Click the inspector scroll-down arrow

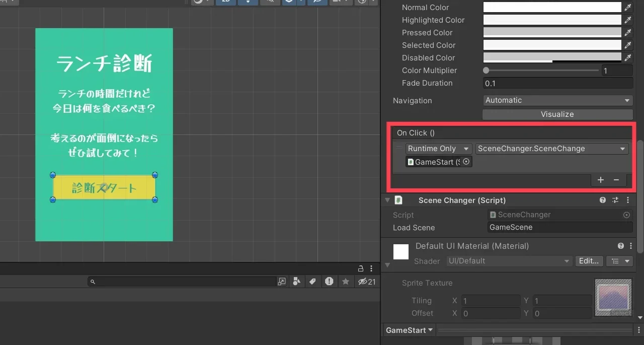pyautogui.click(x=640, y=318)
